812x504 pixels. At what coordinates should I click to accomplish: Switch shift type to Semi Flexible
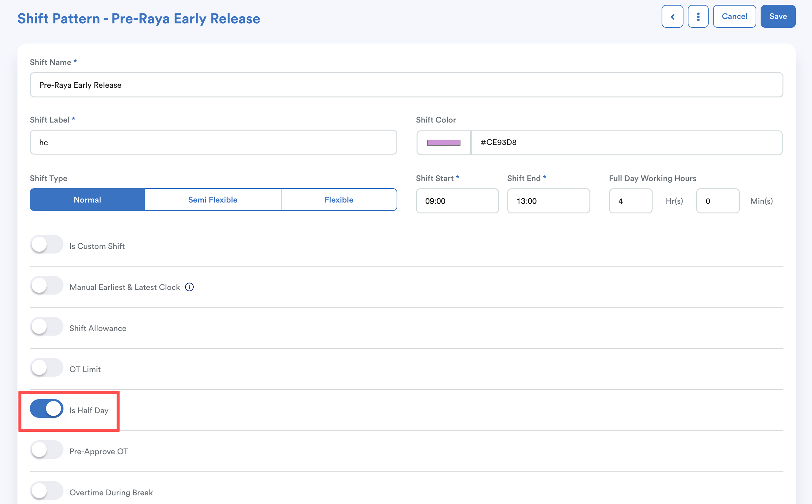point(213,200)
